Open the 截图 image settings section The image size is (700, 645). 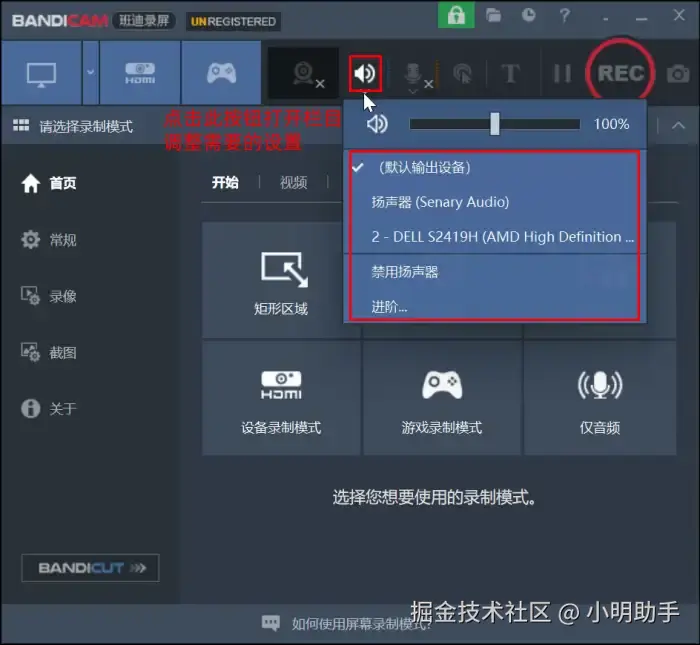point(49,353)
